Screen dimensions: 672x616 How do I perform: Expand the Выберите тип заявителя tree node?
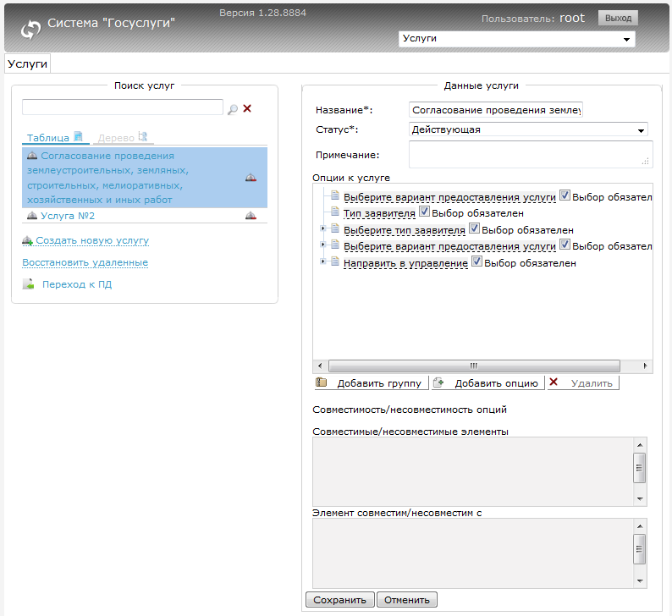click(x=322, y=228)
